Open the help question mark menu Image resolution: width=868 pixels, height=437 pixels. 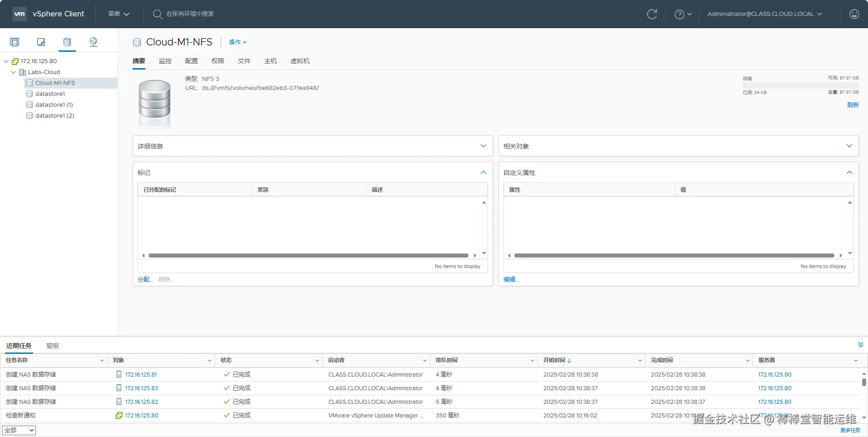tap(683, 14)
